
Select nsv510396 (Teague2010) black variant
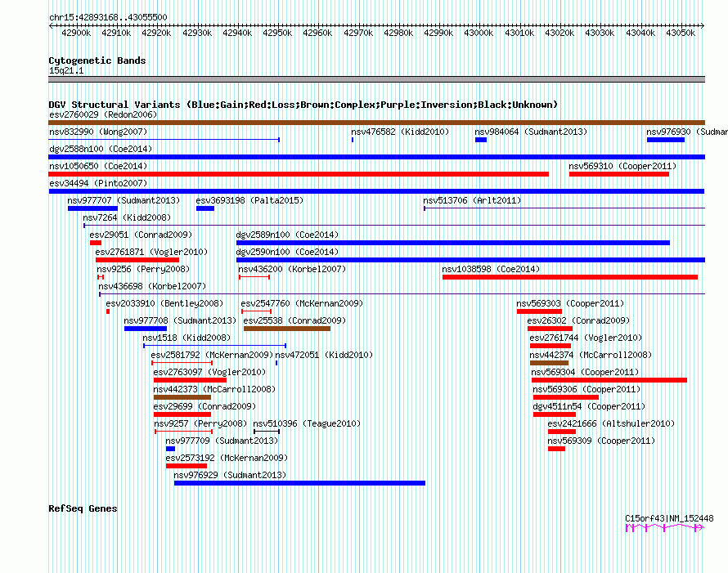(267, 432)
